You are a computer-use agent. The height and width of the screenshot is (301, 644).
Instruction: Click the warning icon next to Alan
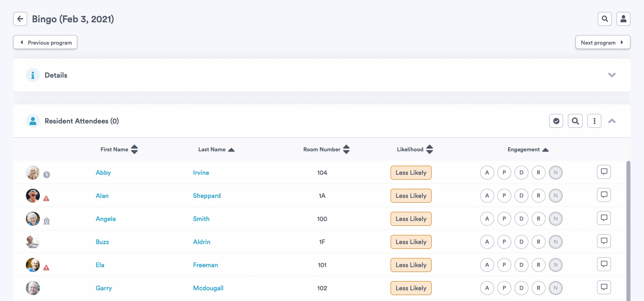(46, 198)
